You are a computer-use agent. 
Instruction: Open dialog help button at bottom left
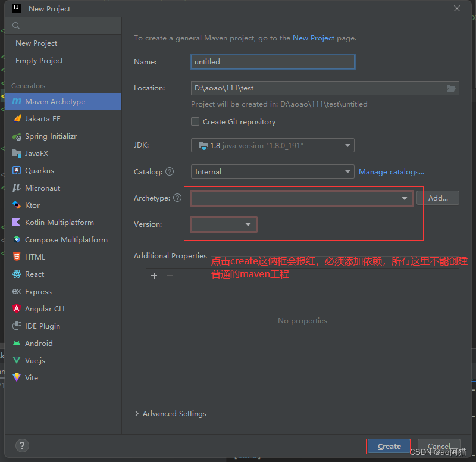(x=22, y=446)
